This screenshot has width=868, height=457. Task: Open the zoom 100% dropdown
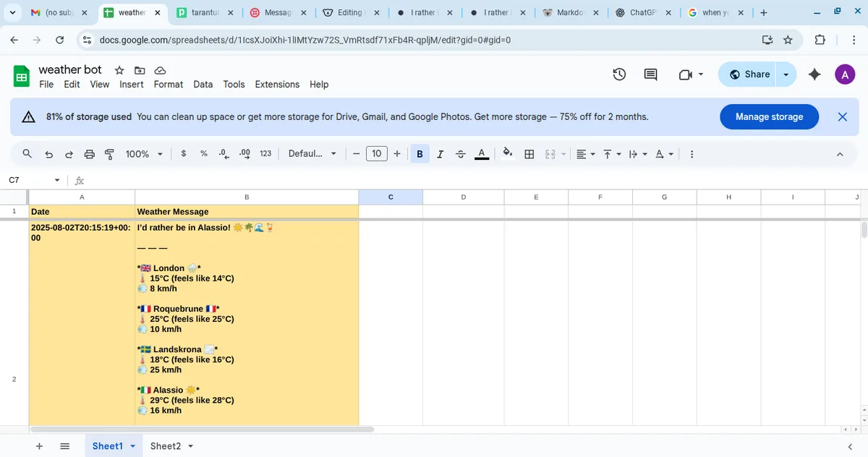pos(143,154)
